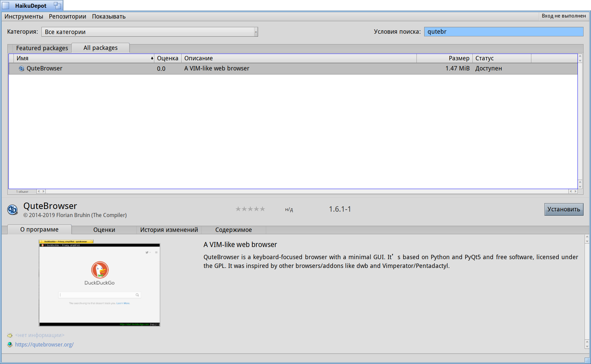Sort list by the Размер column header

[x=444, y=58]
